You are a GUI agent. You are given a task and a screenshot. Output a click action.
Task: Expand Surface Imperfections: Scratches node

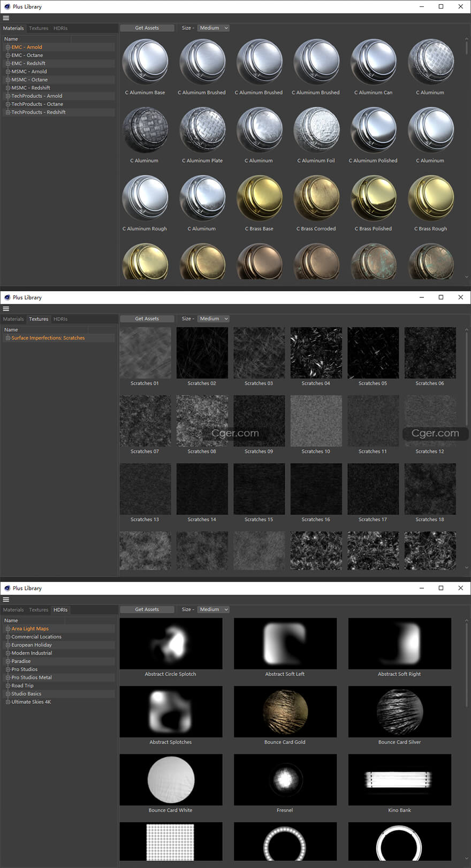pos(8,338)
